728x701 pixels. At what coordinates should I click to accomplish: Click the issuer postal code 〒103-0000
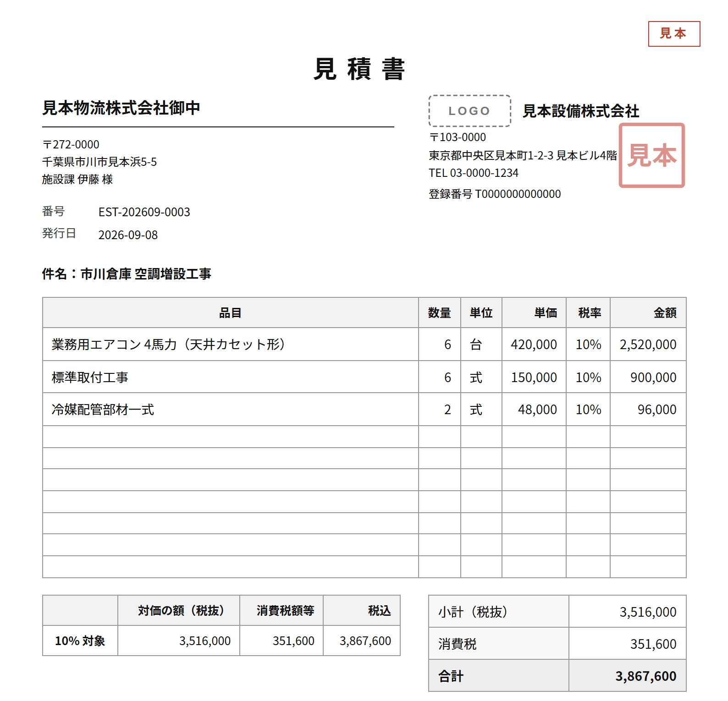[458, 137]
